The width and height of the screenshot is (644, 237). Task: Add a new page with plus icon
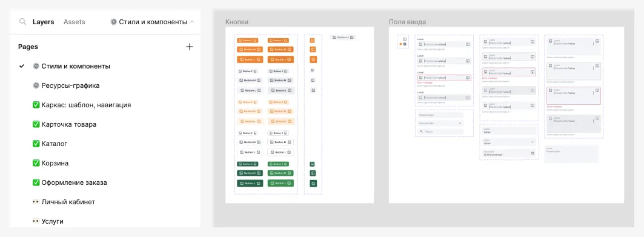pyautogui.click(x=190, y=47)
